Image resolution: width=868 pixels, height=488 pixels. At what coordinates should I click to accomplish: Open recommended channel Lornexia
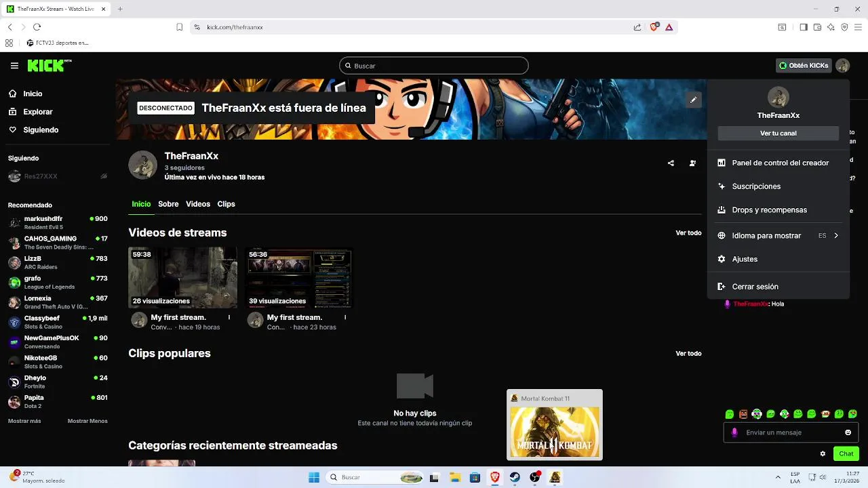click(58, 302)
